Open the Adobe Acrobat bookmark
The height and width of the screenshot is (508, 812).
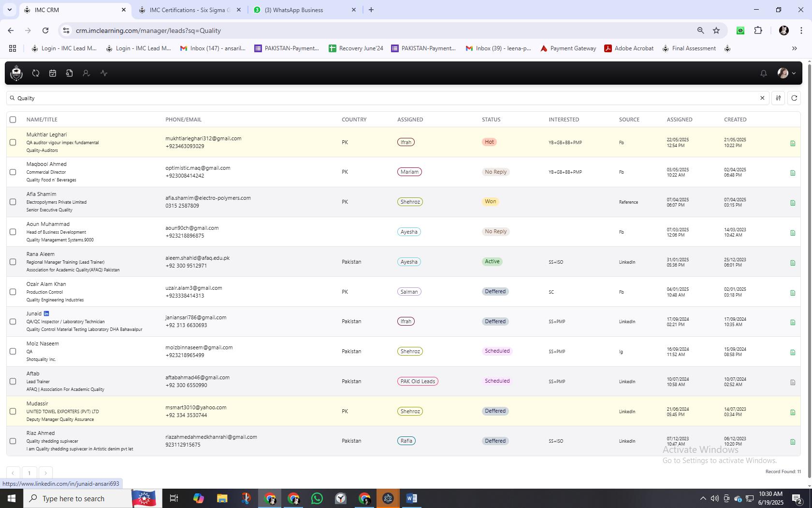click(629, 48)
